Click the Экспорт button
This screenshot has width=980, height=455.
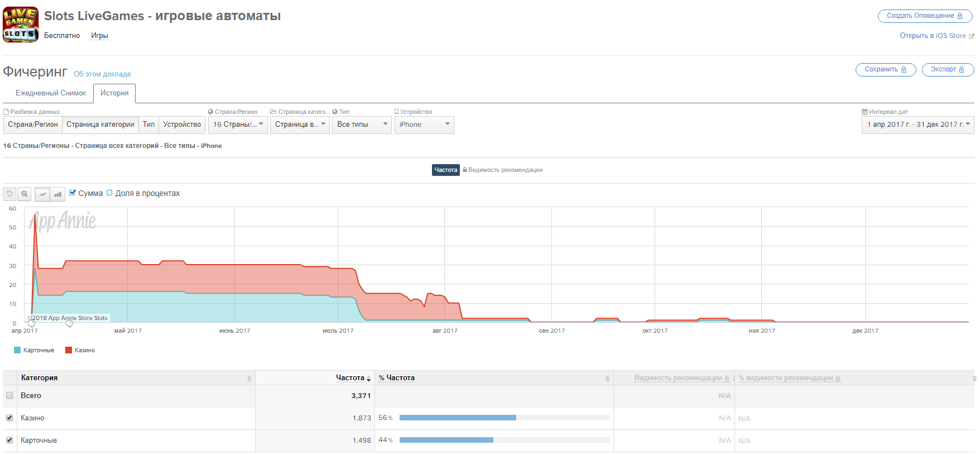coord(947,70)
